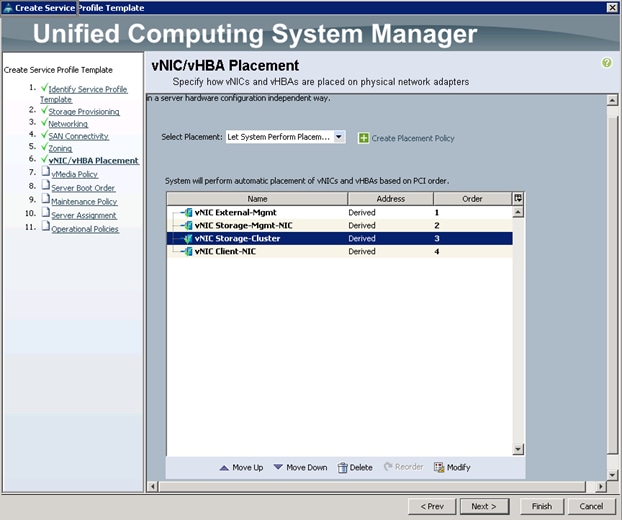Click the Derived address of vNIC Client-NIC
Image resolution: width=622 pixels, height=520 pixels.
(x=362, y=251)
